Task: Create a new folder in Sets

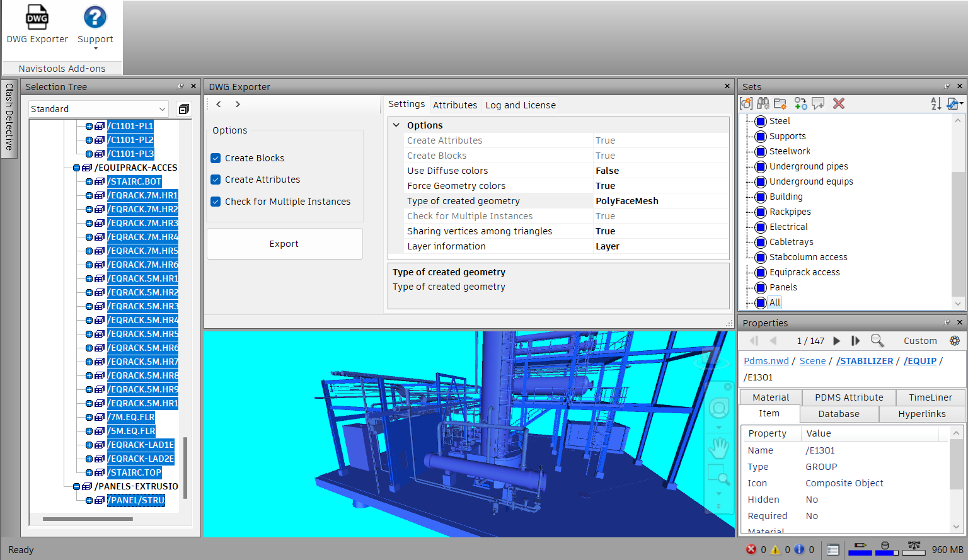Action: point(780,103)
